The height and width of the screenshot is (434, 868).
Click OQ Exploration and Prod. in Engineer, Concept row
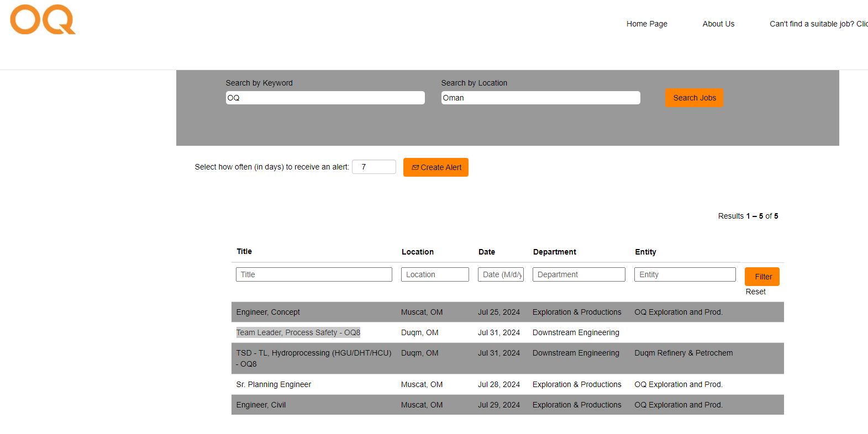(x=678, y=312)
